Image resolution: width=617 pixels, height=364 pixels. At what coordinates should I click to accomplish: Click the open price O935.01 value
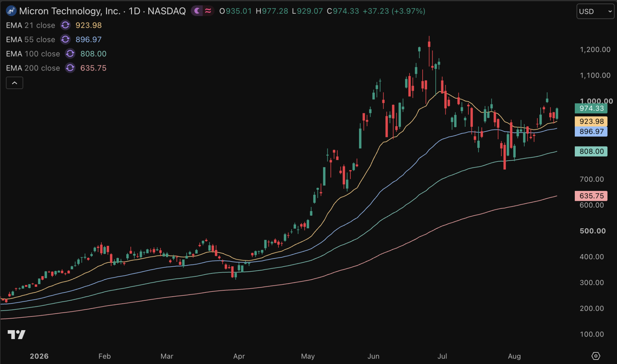[x=236, y=11]
